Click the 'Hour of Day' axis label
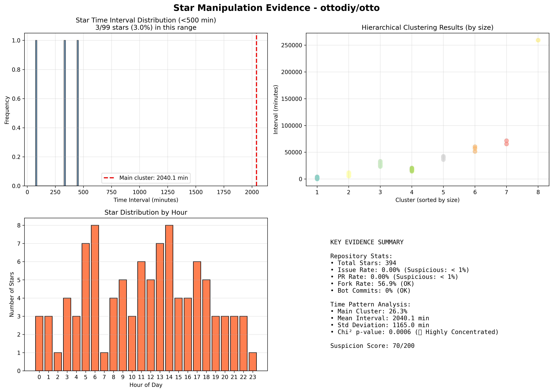The height and width of the screenshot is (392, 553). tap(146, 385)
